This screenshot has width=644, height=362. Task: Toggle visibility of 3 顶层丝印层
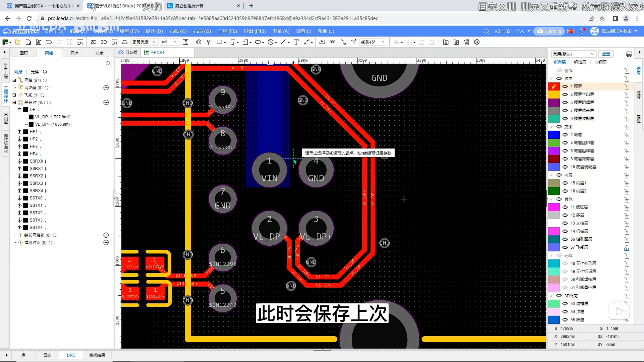(565, 95)
